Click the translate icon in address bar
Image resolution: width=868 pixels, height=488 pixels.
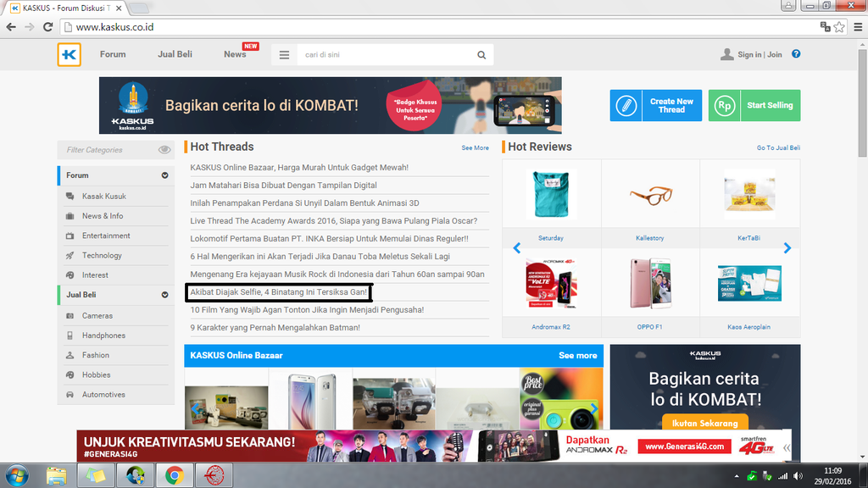pos(825,26)
